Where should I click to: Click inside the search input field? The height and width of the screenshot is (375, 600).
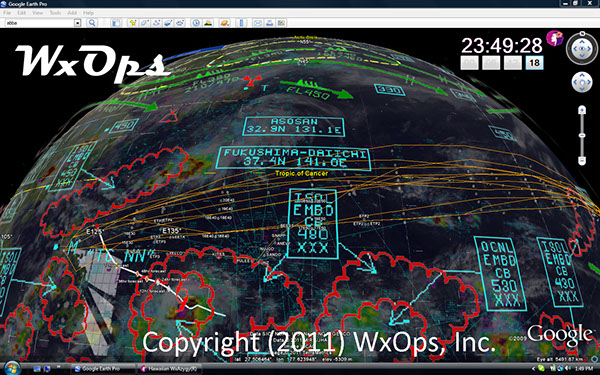(x=39, y=23)
